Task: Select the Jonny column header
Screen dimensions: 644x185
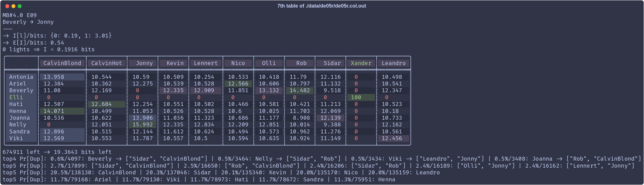Action: 143,63
